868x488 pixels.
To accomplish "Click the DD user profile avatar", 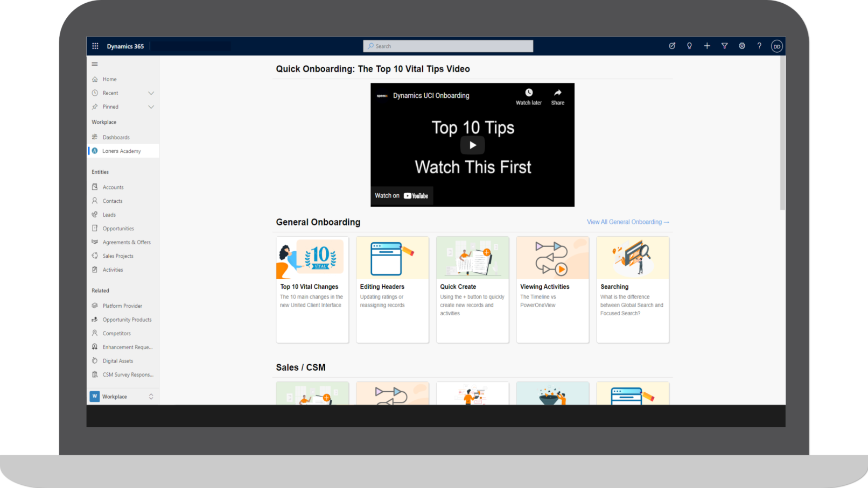I will click(776, 46).
